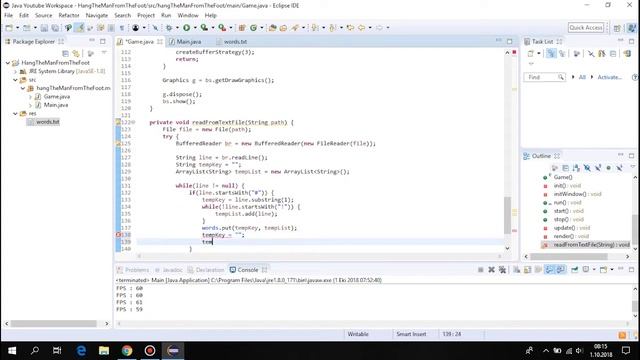Toggle Hide Static members in Outline toolbar

click(598, 168)
